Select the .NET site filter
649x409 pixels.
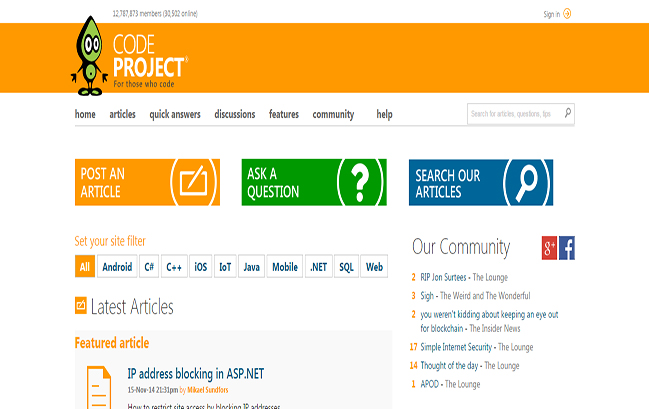(x=319, y=266)
